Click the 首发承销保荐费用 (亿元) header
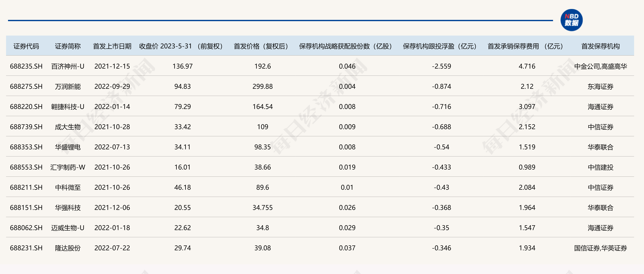644x274 pixels. click(525, 46)
